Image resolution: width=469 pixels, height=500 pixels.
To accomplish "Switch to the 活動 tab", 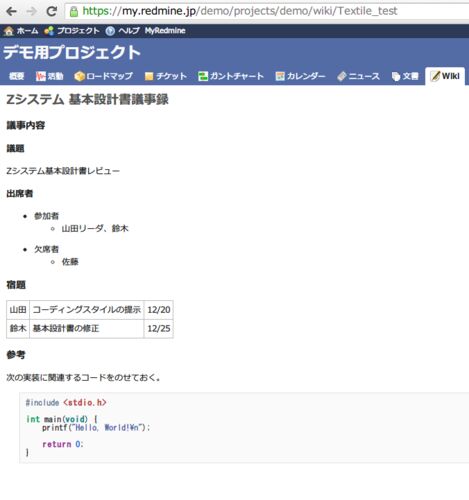I will tap(55, 76).
